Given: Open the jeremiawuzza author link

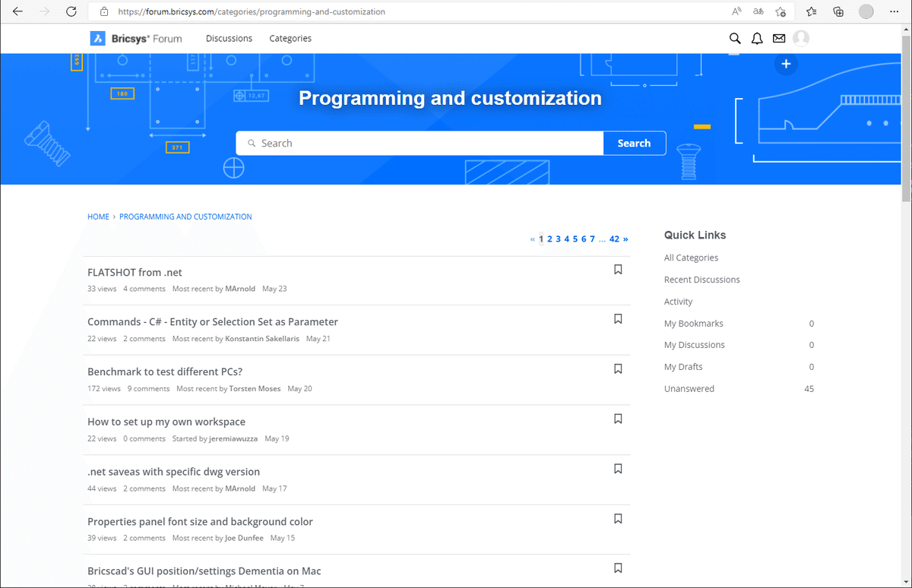Looking at the screenshot, I should coord(233,438).
